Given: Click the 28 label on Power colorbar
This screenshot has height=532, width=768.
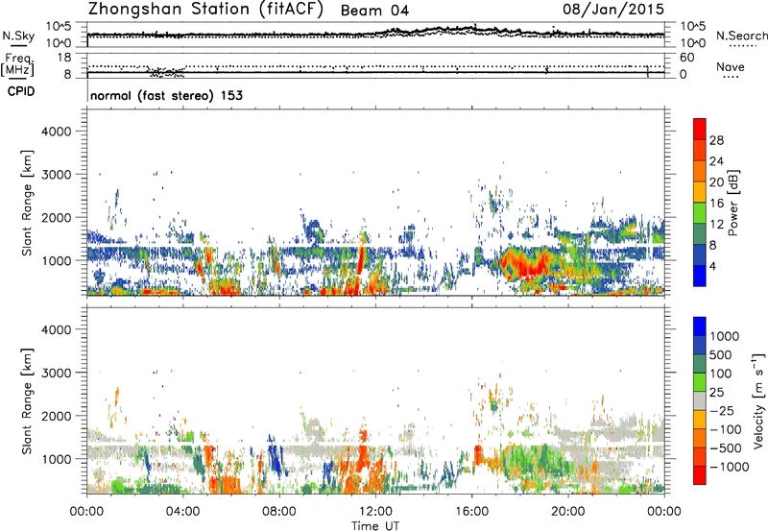Looking at the screenshot, I should pos(716,140).
